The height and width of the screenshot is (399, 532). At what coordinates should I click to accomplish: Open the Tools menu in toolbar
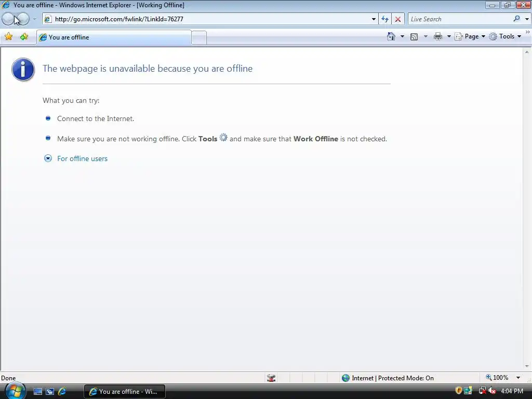[x=505, y=36]
